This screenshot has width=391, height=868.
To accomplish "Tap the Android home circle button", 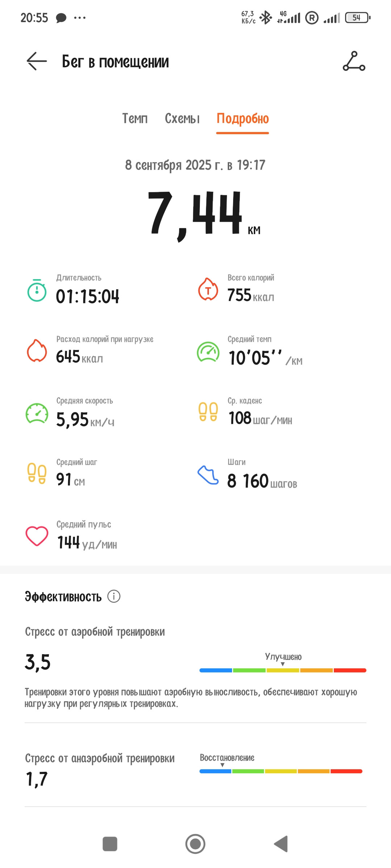I will coord(195,844).
